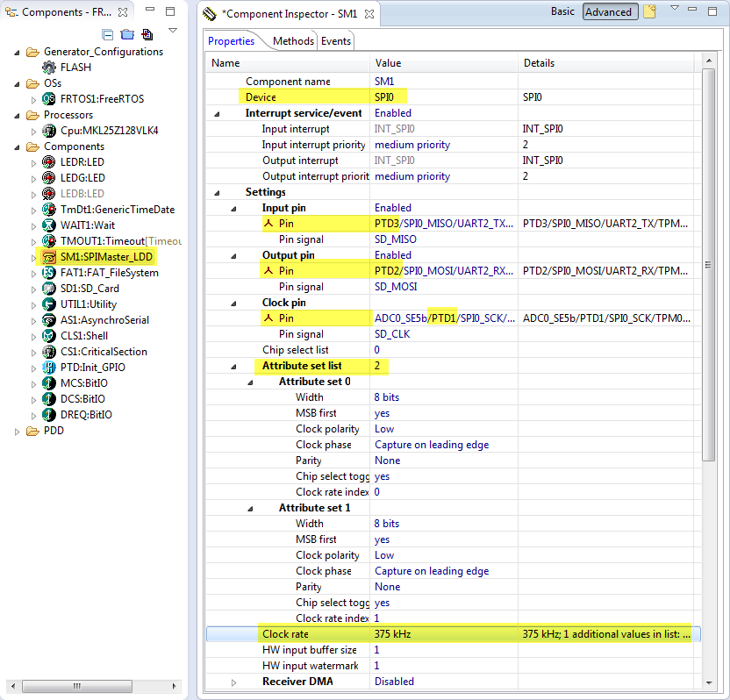Viewport: 730px width, 700px height.
Task: Toggle the Advanced view mode button
Action: point(608,12)
